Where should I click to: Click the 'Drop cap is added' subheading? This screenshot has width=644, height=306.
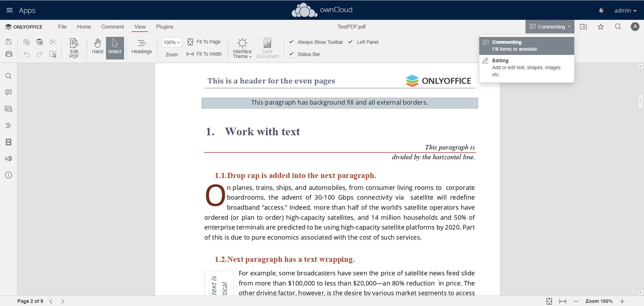(x=295, y=176)
